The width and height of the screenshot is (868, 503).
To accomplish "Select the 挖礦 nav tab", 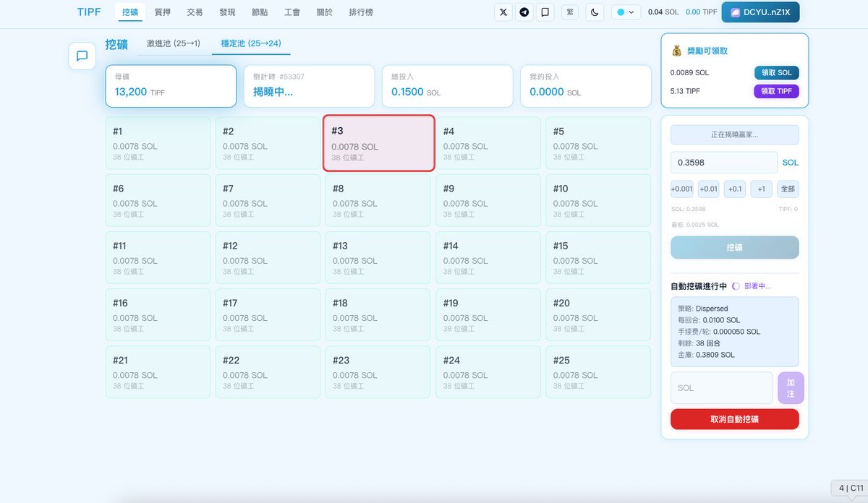I will (130, 12).
